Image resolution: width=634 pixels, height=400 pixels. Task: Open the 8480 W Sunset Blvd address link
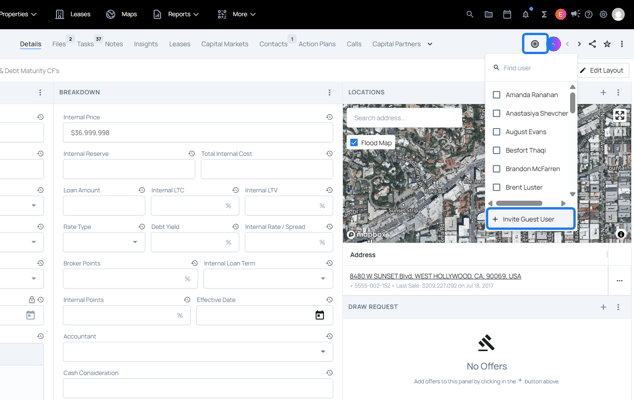435,276
